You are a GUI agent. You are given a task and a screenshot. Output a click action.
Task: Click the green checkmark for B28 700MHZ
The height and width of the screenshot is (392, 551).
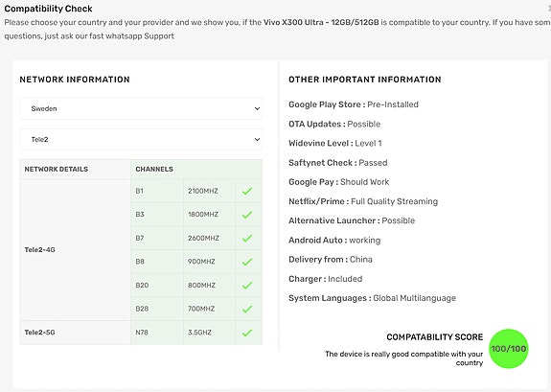(247, 309)
